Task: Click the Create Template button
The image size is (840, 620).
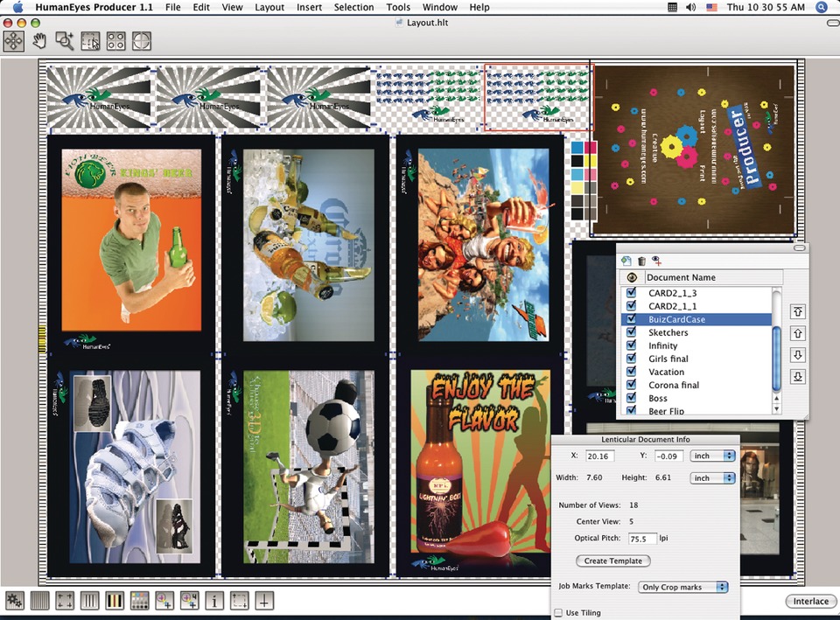Action: click(x=612, y=561)
